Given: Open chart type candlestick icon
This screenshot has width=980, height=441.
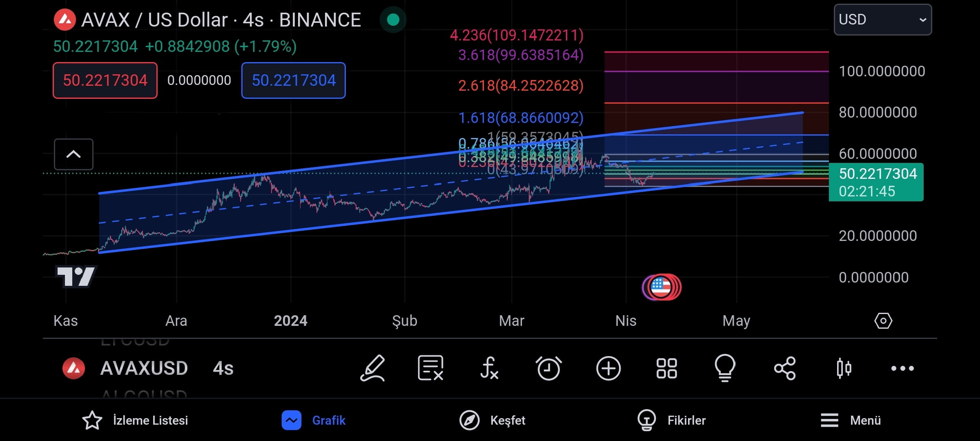Looking at the screenshot, I should coord(844,368).
